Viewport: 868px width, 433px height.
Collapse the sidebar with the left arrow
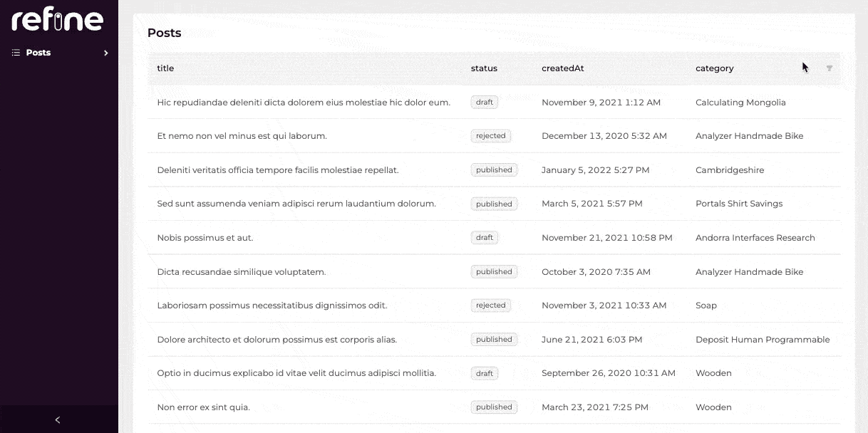(x=58, y=419)
